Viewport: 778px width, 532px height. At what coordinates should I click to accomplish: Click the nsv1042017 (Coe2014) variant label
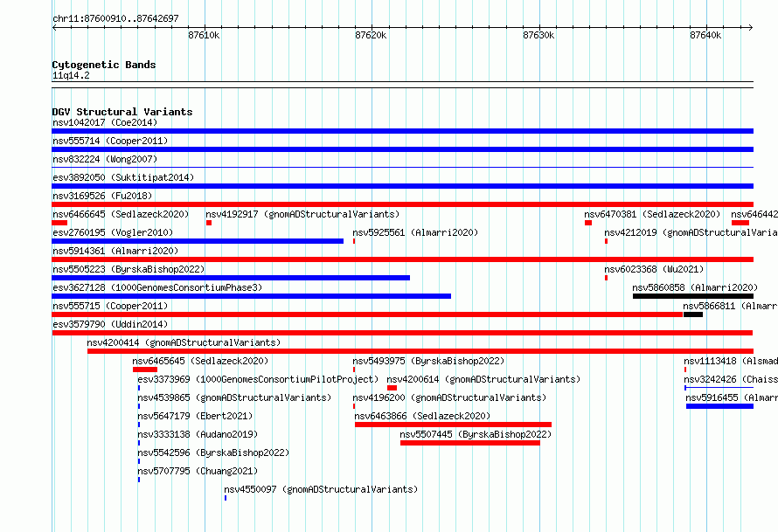(x=105, y=122)
